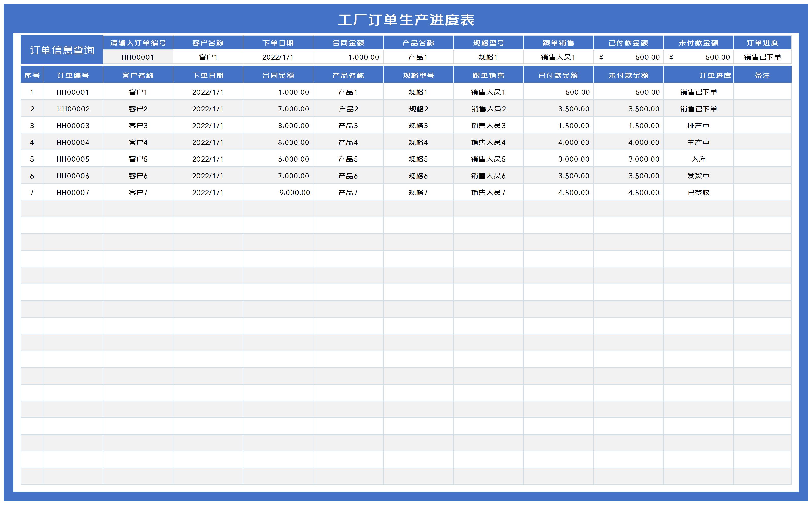The height and width of the screenshot is (505, 812).
Task: Click the contract amount 9,000.00 for HH00007
Action: 294,192
